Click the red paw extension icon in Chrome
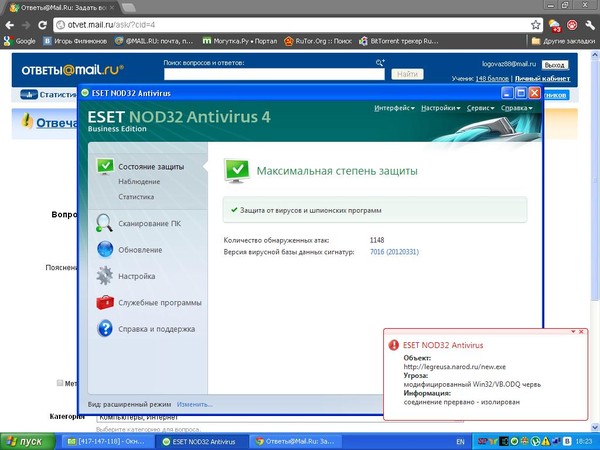The width and height of the screenshot is (600, 450). [x=572, y=25]
